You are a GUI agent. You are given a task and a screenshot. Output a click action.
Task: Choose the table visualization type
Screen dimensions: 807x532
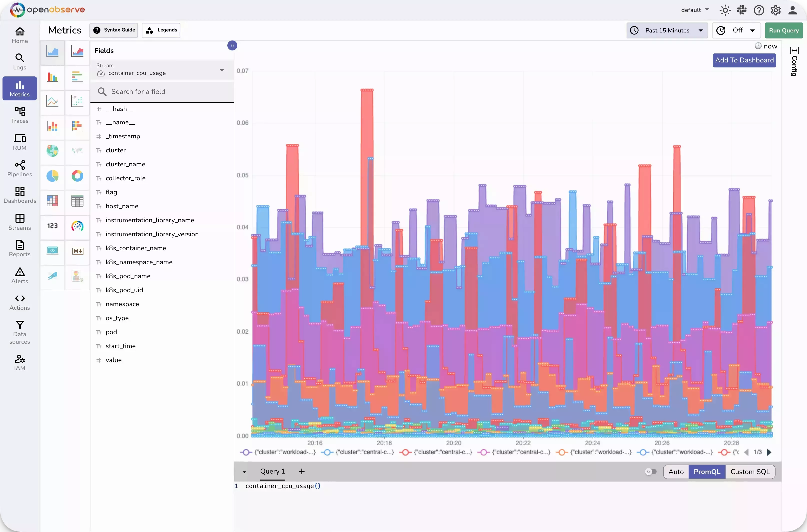[x=77, y=201]
